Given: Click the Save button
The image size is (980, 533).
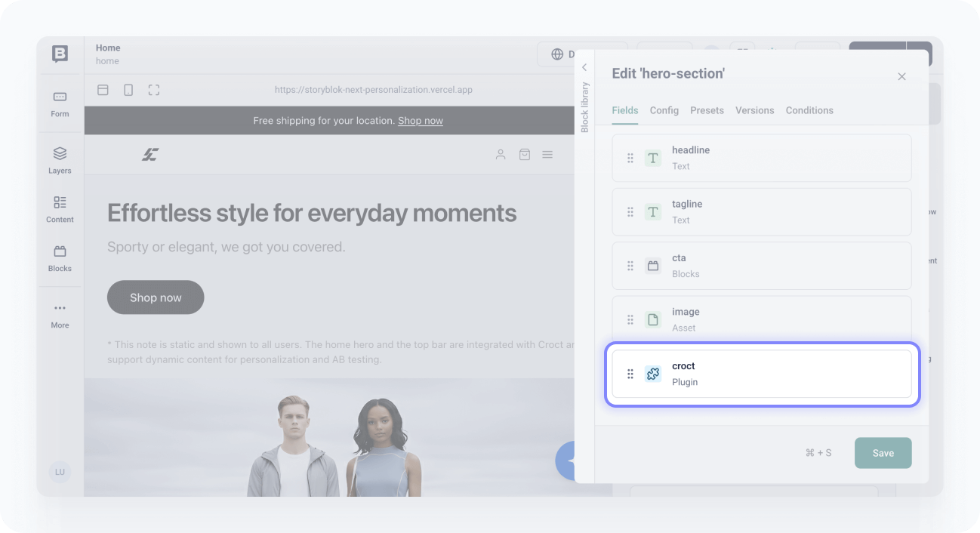Looking at the screenshot, I should (883, 453).
